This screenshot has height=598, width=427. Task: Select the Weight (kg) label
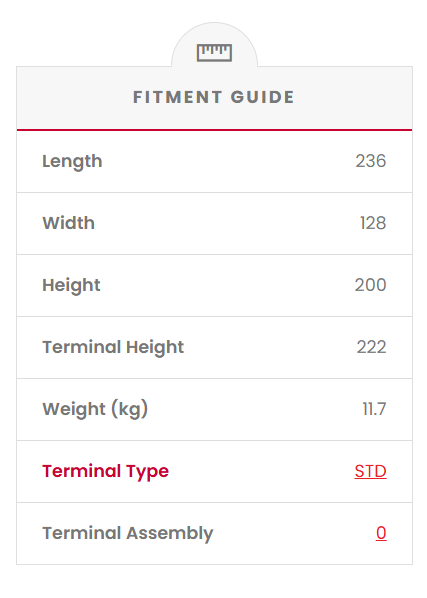[95, 410]
